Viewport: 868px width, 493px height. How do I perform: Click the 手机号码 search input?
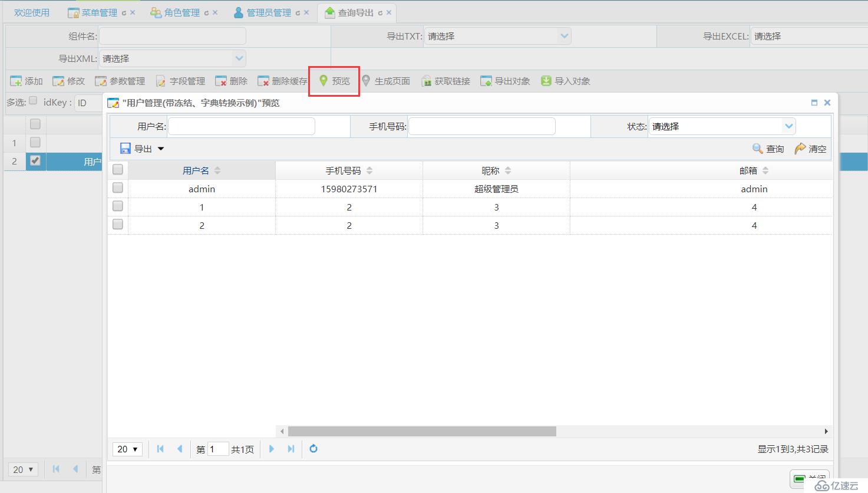tap(482, 126)
